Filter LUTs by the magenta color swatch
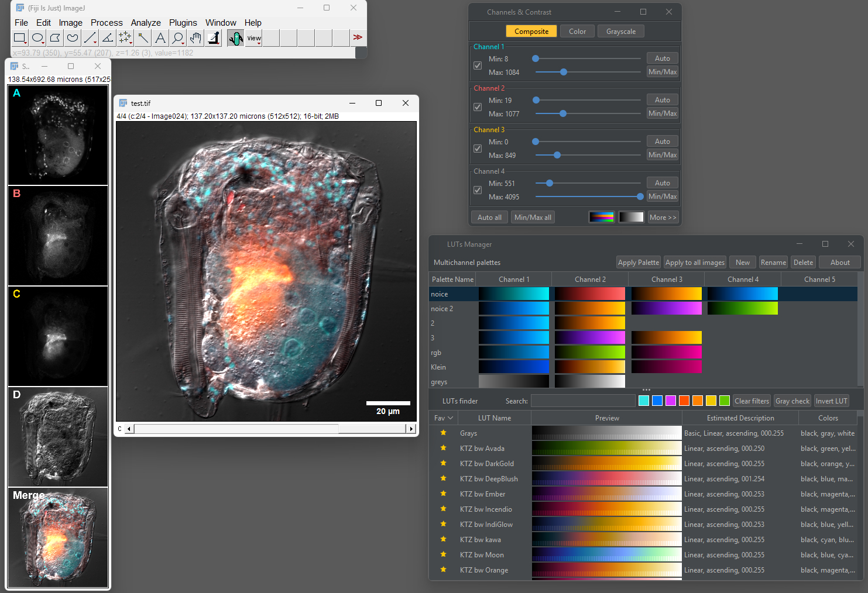Screen dimensions: 868x593 670,401
